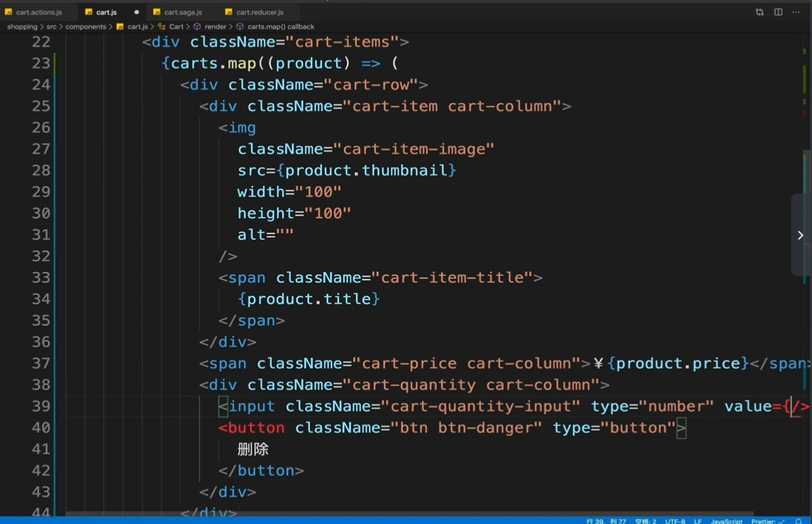Screen dimensions: 812x524
Task: Open the cart.js breadcrumb file entry
Action: coord(132,26)
